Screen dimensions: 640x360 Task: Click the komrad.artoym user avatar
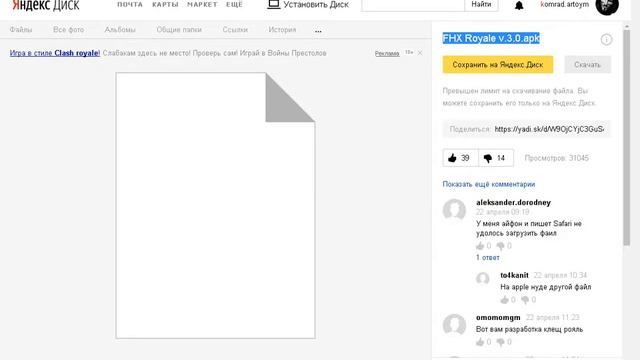607,6
